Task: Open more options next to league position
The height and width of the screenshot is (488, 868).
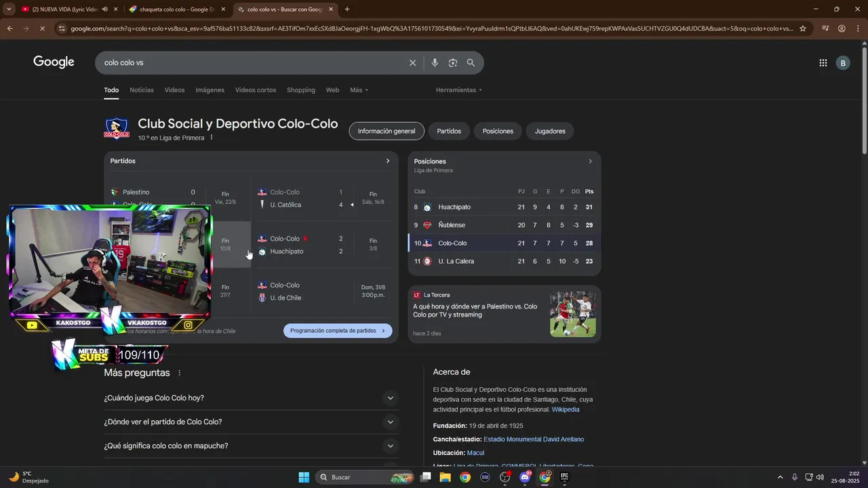Action: coord(212,138)
